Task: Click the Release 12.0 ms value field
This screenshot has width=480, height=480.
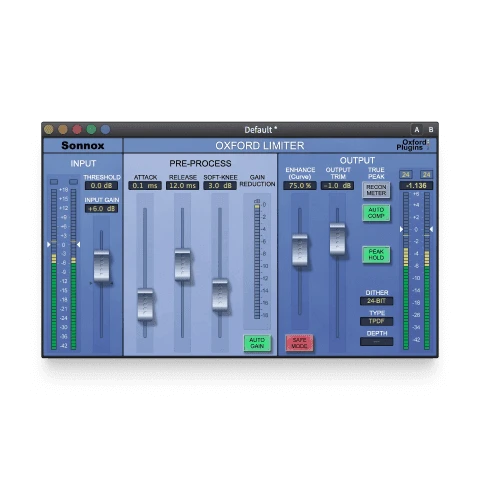Action: (182, 186)
